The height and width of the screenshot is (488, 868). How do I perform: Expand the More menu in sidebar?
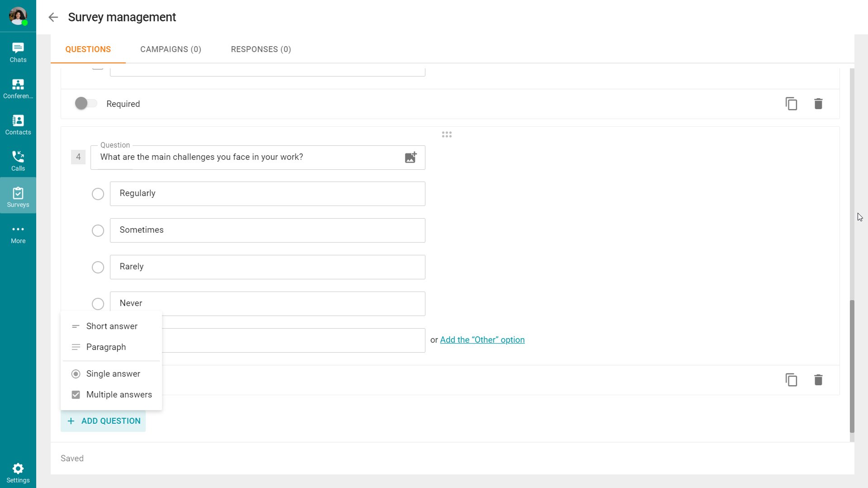coord(18,234)
